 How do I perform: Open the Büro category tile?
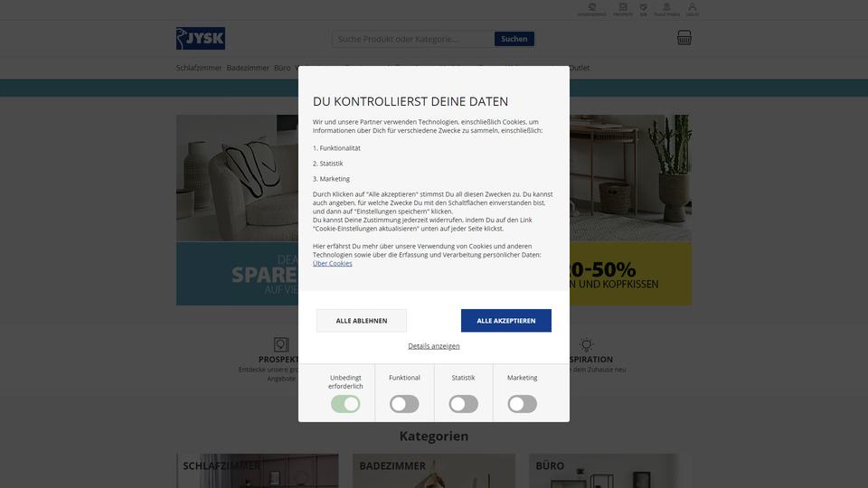609,471
